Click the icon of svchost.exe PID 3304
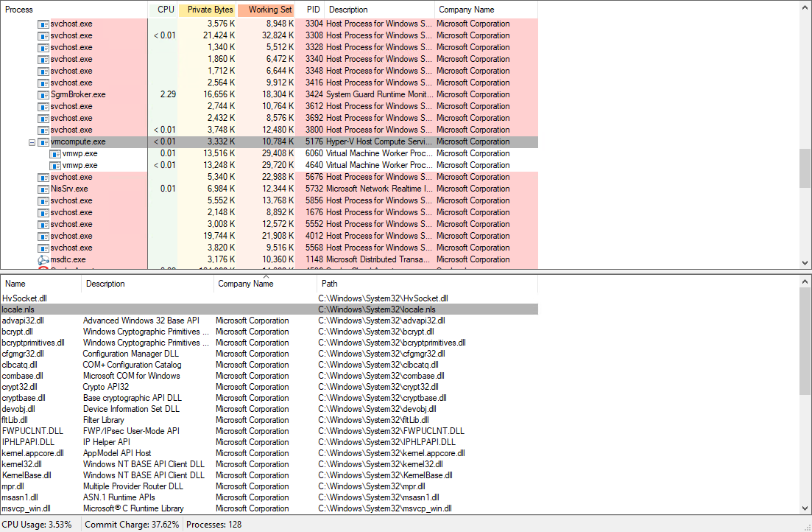This screenshot has height=532, width=812. pyautogui.click(x=43, y=24)
